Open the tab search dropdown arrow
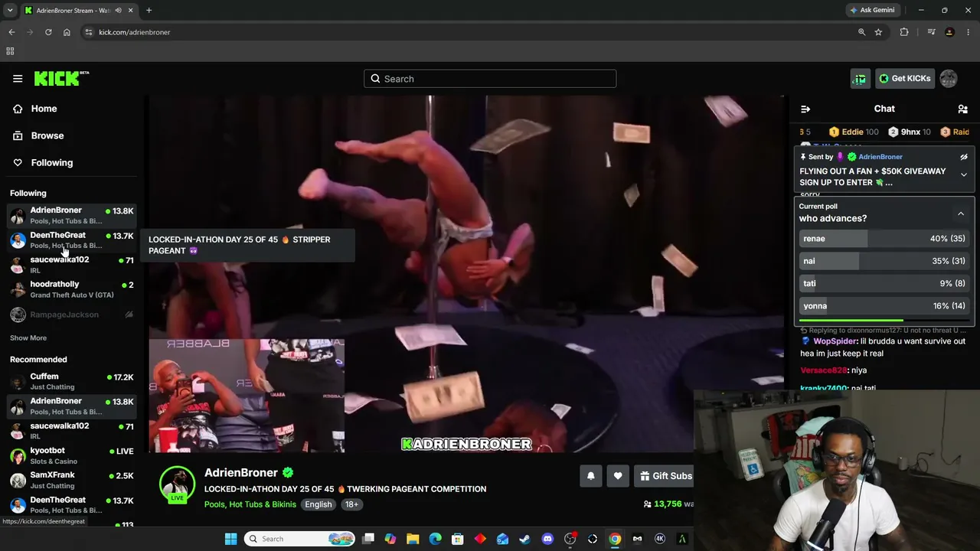This screenshot has height=551, width=980. [8, 11]
